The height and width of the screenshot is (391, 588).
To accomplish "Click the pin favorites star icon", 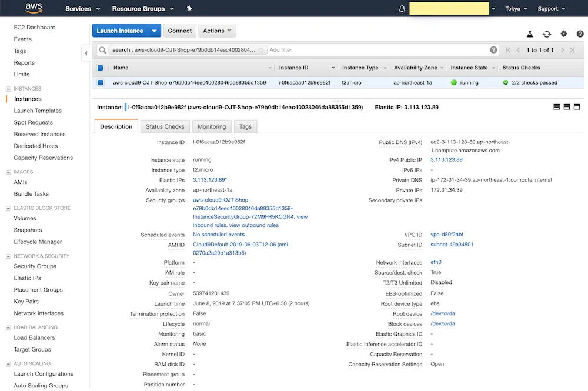I will click(189, 8).
